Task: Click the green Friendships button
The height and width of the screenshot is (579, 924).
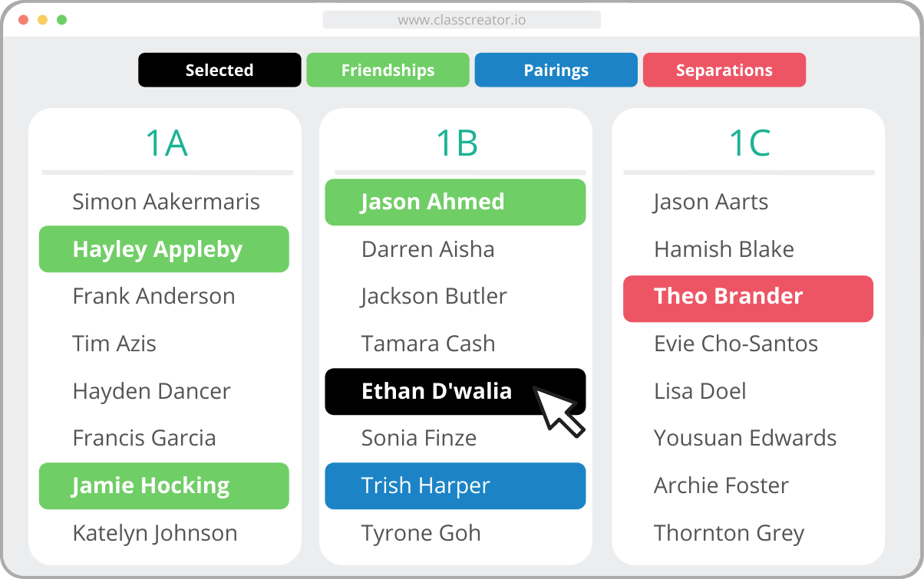Action: [388, 70]
